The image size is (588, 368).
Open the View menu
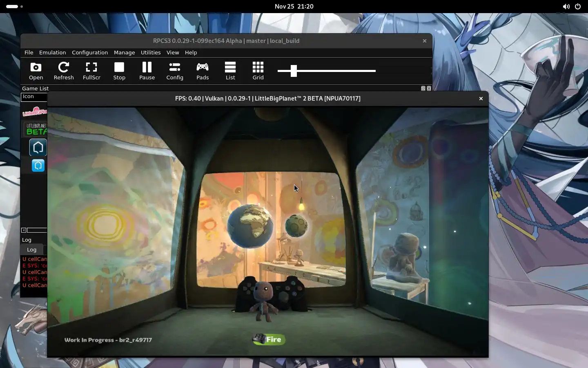click(173, 52)
